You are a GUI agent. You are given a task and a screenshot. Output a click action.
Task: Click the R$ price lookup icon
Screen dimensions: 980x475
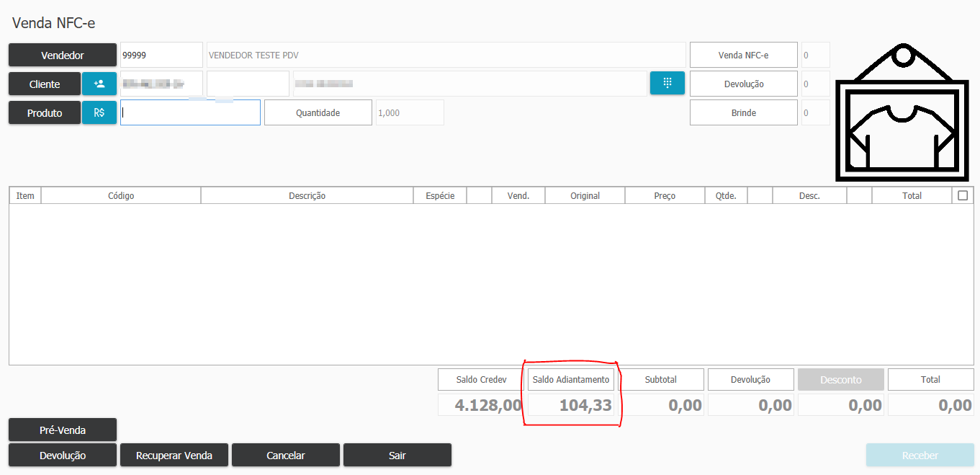[99, 112]
